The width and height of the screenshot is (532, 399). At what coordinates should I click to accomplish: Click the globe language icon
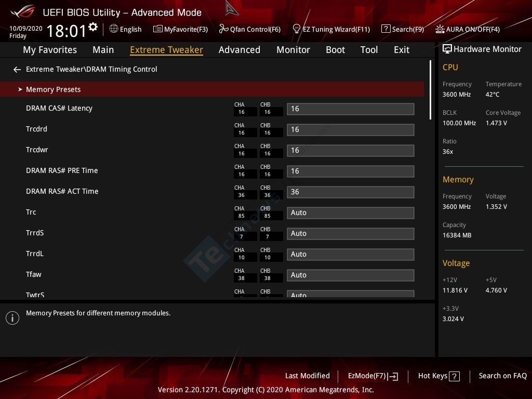pos(114,29)
